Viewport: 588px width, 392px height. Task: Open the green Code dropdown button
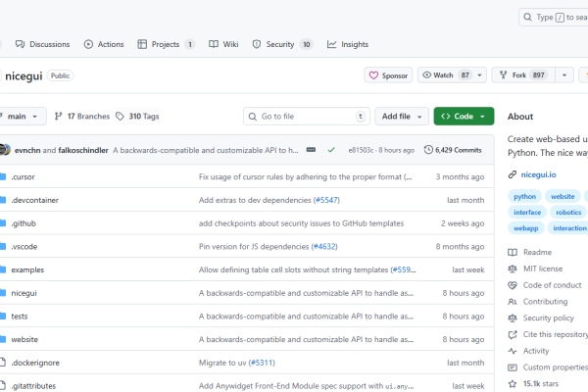tap(464, 117)
